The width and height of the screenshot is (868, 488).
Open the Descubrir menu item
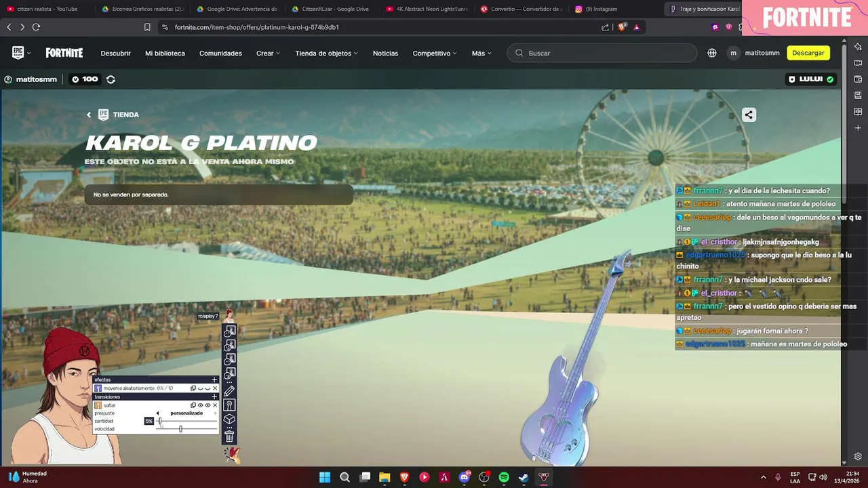pos(116,53)
